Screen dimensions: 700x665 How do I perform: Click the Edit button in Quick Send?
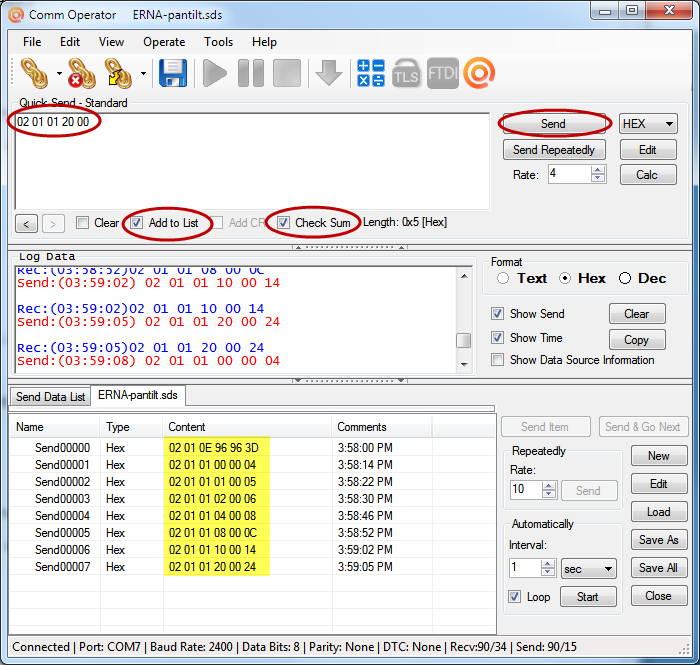click(648, 150)
